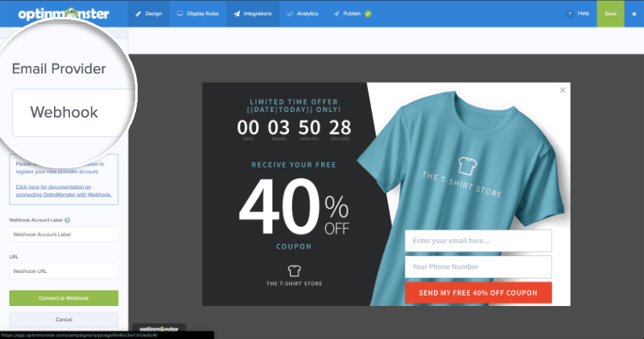This screenshot has height=339, width=644.
Task: Click the green Publish status checkmark
Action: click(368, 14)
